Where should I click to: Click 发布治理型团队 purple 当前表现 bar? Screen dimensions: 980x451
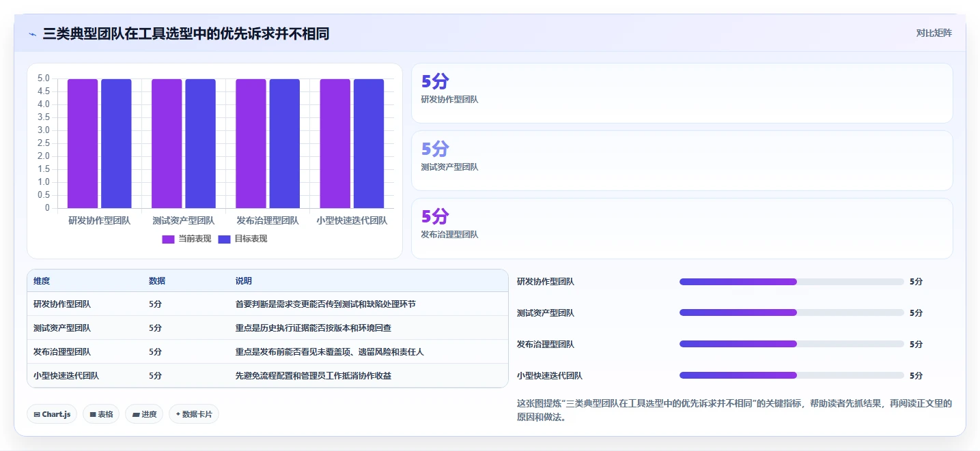coord(251,143)
